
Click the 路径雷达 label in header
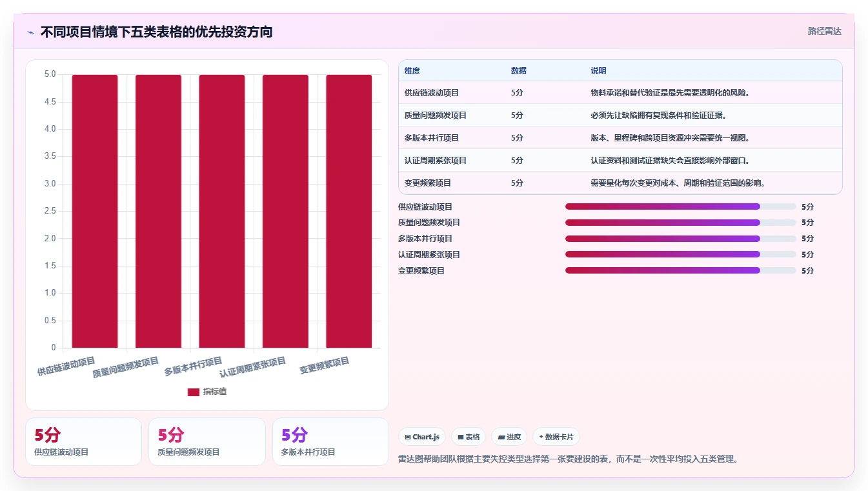824,31
